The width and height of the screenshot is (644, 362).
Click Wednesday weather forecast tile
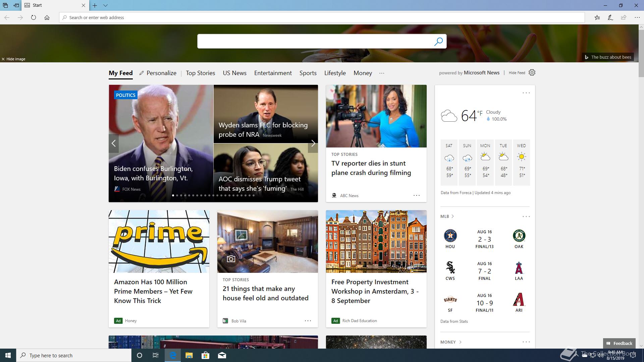tap(522, 163)
